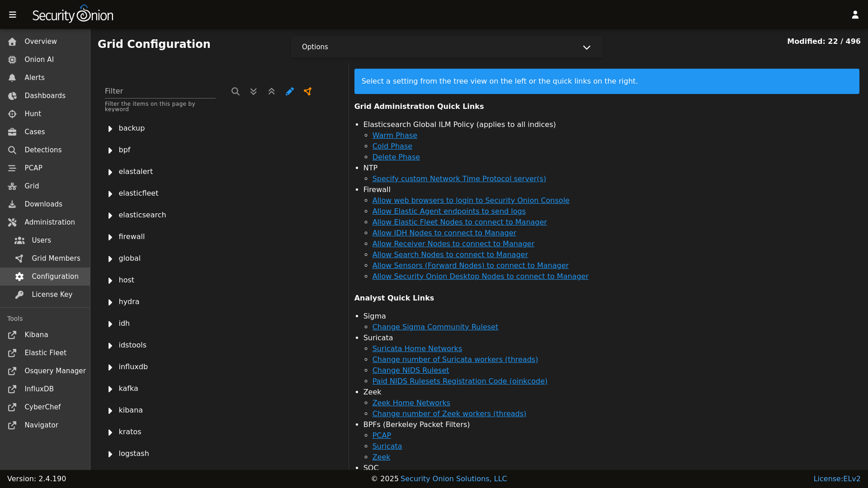
Task: Click the search icon beside the Filter field
Action: (x=235, y=91)
